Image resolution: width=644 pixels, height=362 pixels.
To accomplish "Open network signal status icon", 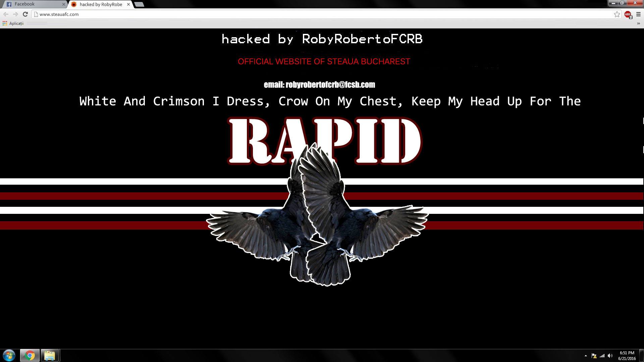I will pyautogui.click(x=602, y=356).
